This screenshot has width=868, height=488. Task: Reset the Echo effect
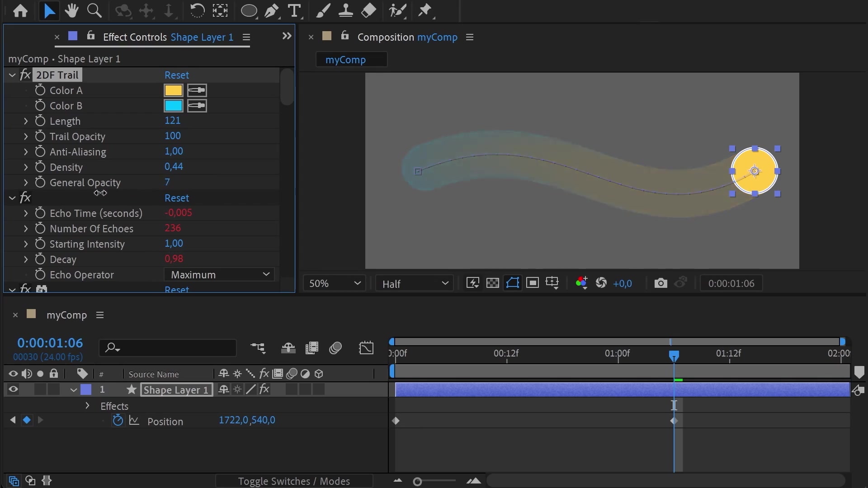click(x=177, y=198)
